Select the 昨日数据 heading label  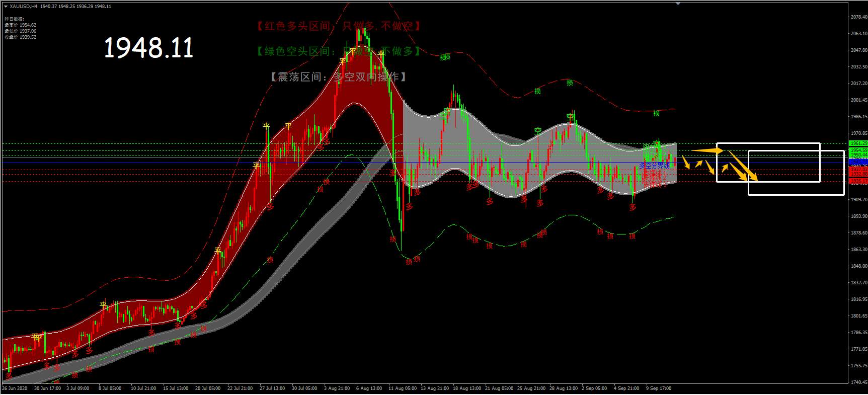coord(15,19)
